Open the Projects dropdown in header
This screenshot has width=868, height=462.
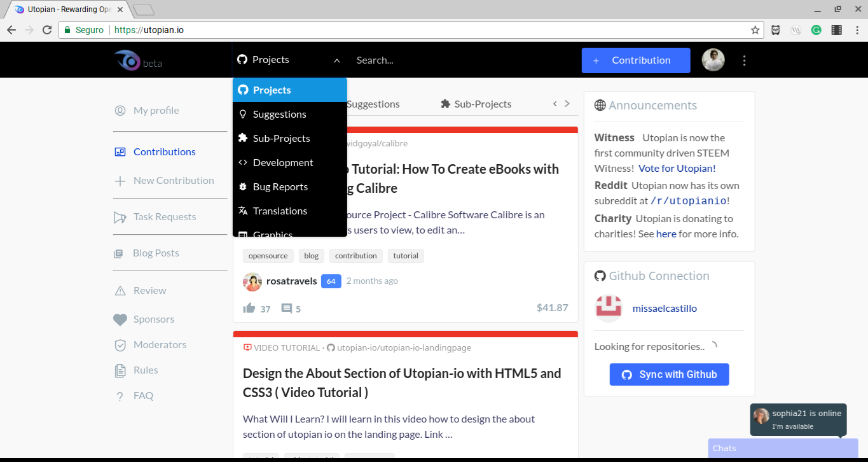(289, 60)
